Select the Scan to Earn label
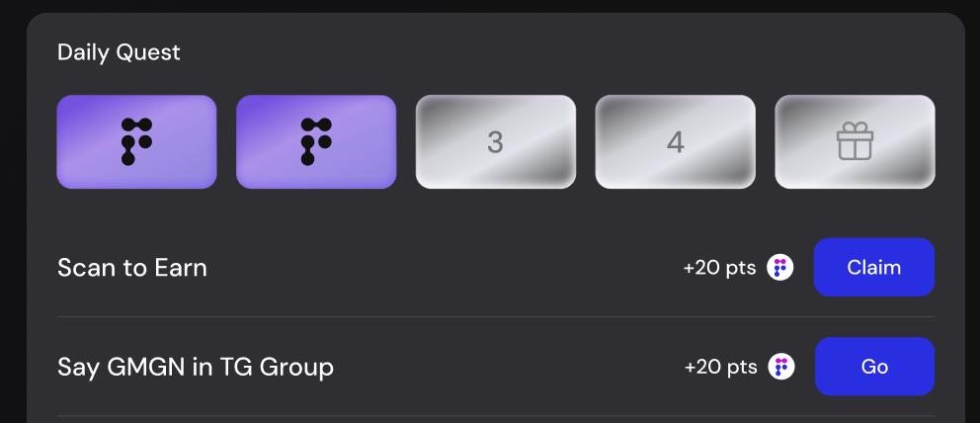980x423 pixels. pyautogui.click(x=131, y=268)
